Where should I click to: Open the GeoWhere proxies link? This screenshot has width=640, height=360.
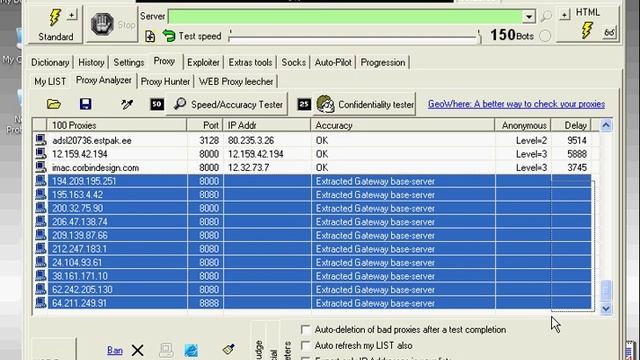(516, 104)
